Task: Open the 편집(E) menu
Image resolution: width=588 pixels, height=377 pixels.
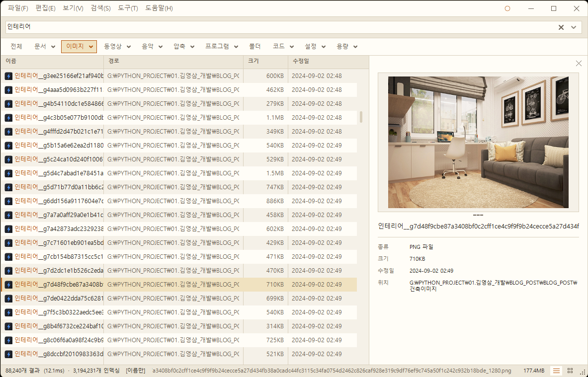Action: coord(45,8)
